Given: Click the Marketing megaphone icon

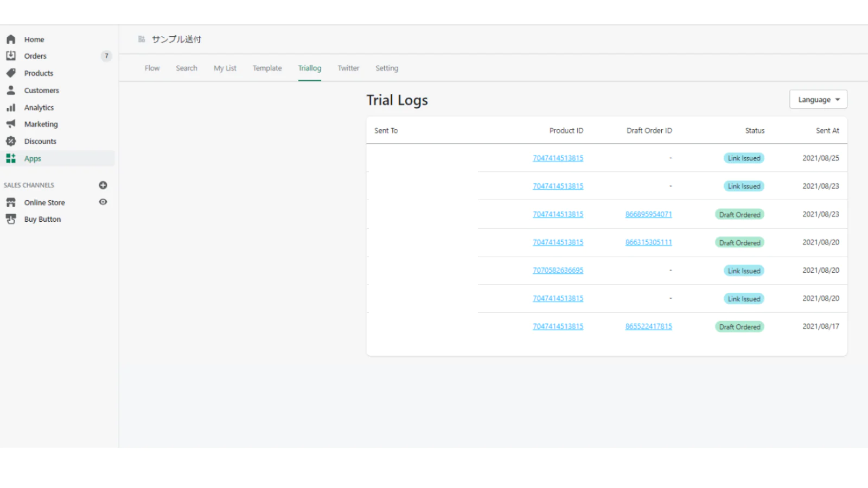Looking at the screenshot, I should click(11, 124).
